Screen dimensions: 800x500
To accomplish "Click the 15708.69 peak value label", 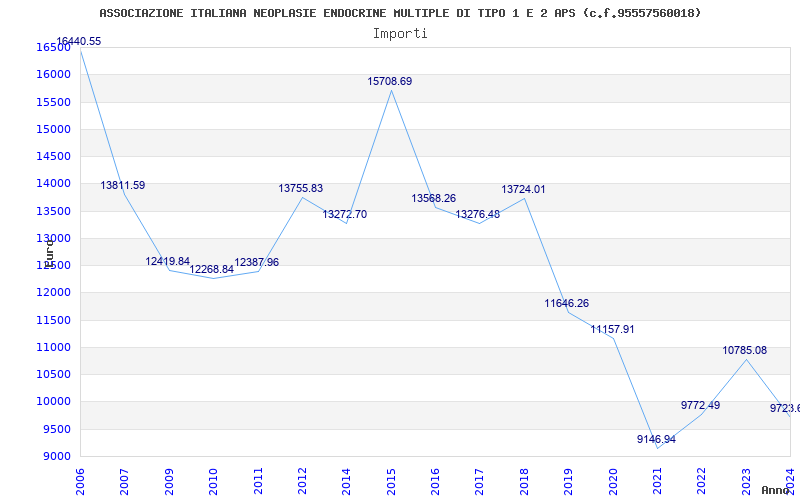I will coord(390,82).
